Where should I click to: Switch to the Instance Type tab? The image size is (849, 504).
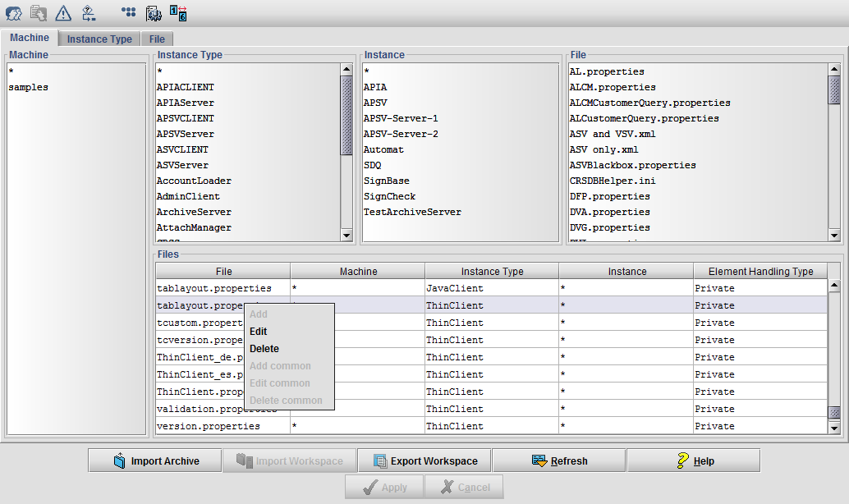(x=99, y=39)
